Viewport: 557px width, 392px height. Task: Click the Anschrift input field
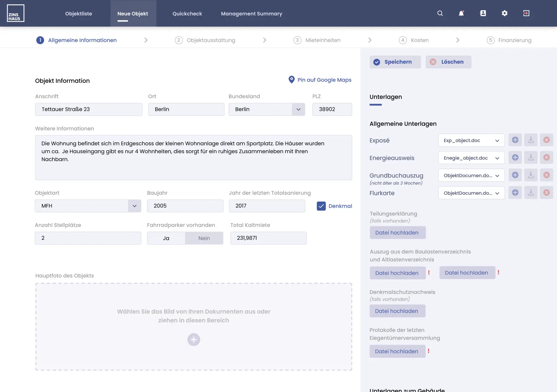pos(89,109)
